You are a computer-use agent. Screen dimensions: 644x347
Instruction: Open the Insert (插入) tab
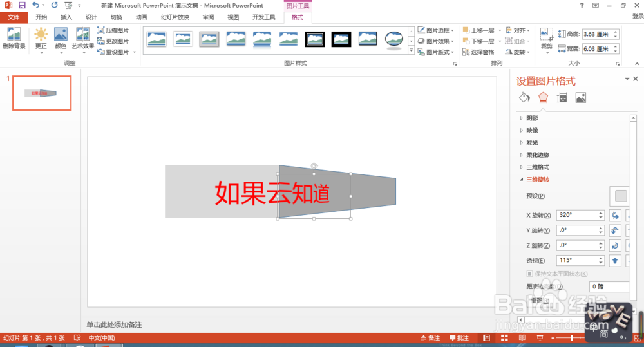[66, 17]
